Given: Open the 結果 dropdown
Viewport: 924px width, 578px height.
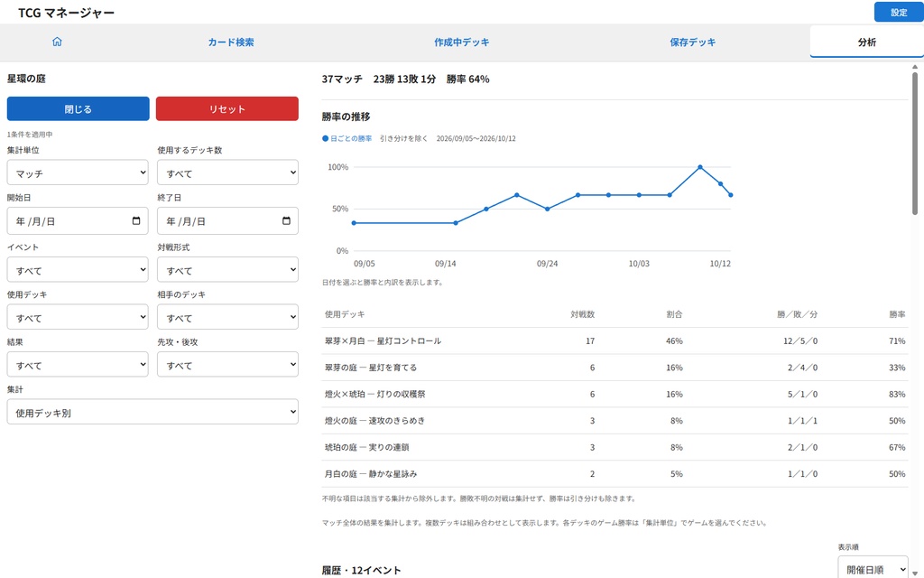Looking at the screenshot, I should (78, 365).
